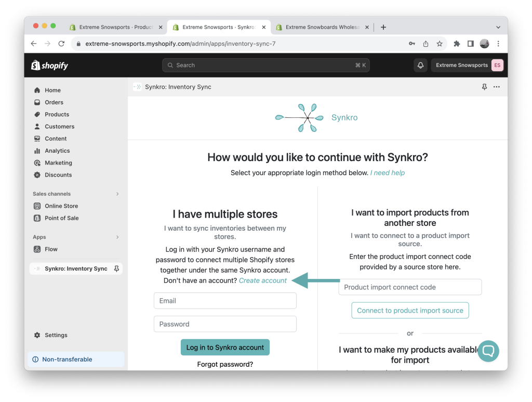Click the I need help link
This screenshot has height=402, width=532.
(388, 172)
